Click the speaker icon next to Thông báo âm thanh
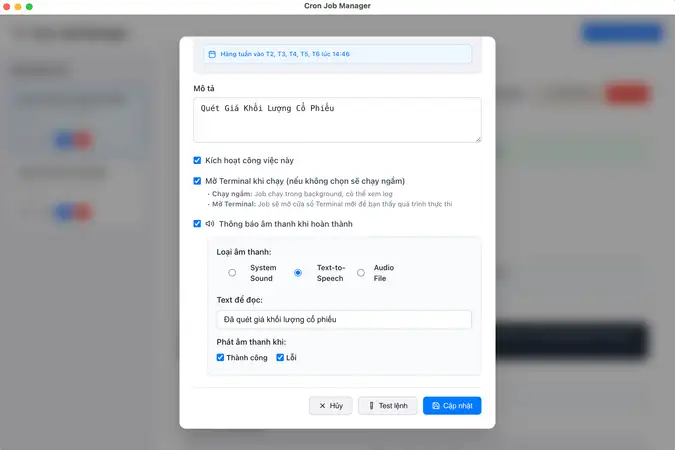The image size is (675, 450). pos(210,223)
